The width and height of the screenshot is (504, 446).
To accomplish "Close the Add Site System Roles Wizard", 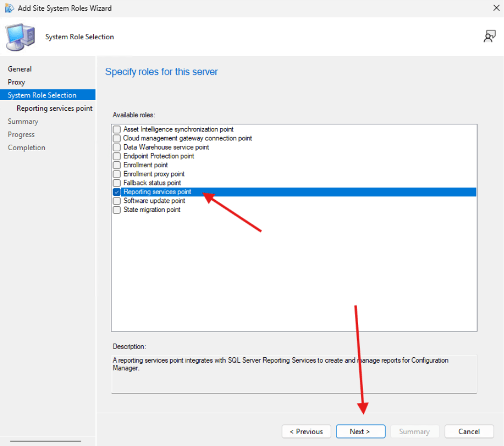I will pyautogui.click(x=495, y=8).
